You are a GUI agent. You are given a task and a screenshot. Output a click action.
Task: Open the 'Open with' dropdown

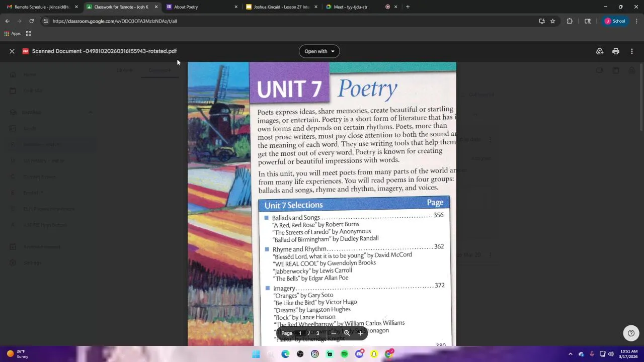tap(319, 51)
